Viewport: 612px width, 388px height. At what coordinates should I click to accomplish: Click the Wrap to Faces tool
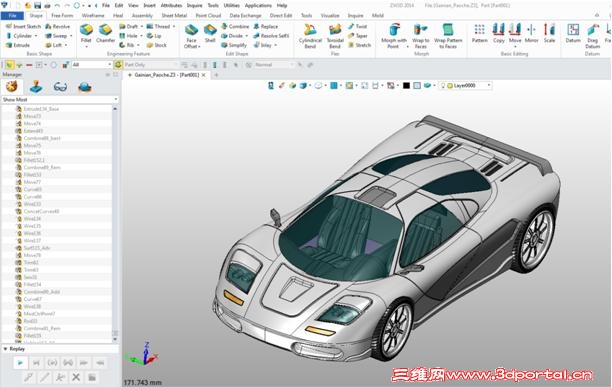tap(420, 36)
